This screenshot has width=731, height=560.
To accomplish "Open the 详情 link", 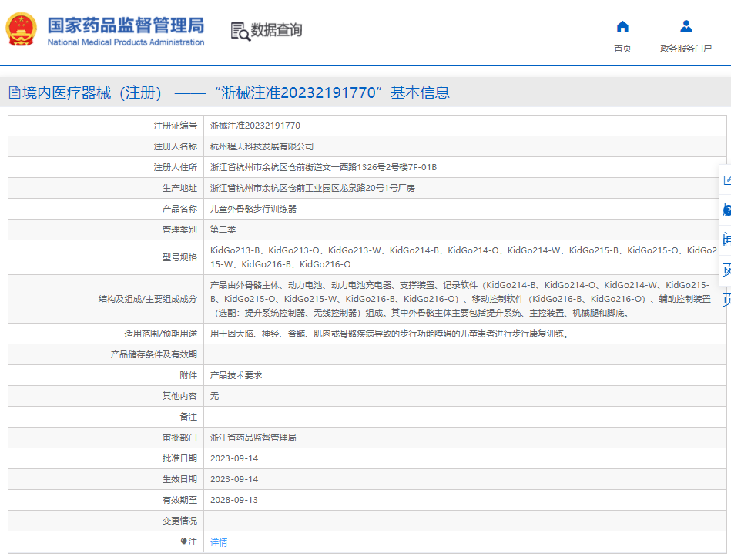I will pyautogui.click(x=219, y=542).
